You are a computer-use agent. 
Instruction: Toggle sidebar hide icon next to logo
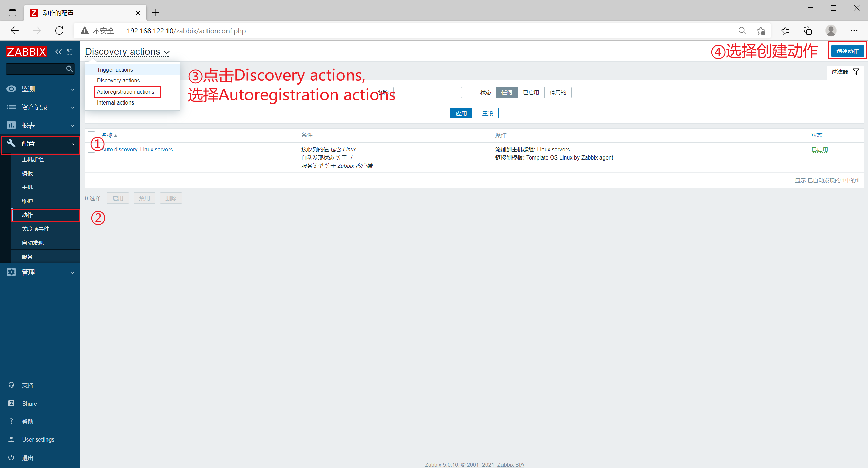pos(70,52)
